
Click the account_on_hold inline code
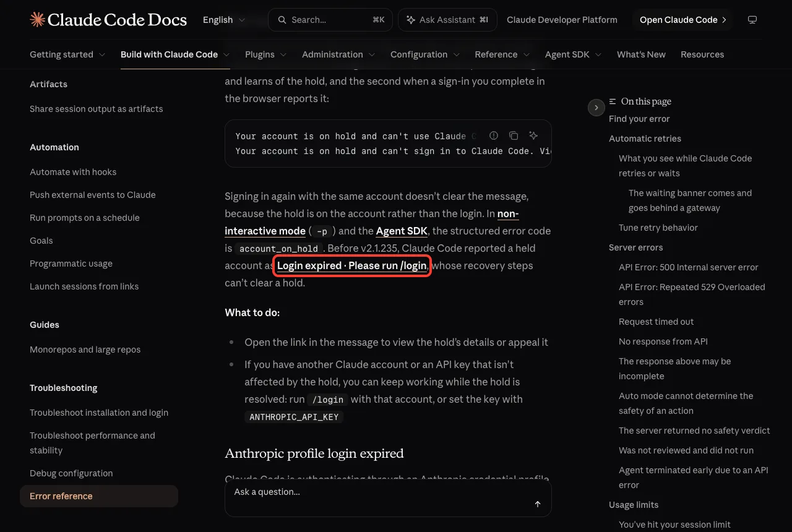click(278, 249)
